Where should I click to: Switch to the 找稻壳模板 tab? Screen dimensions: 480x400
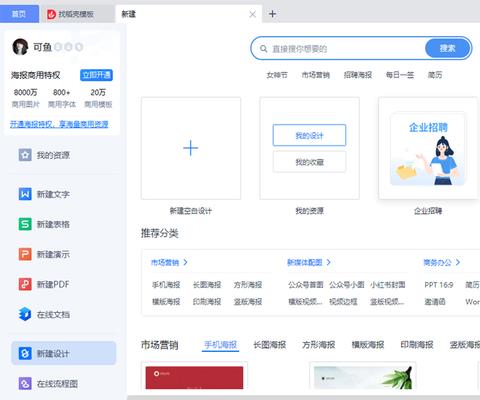(71, 14)
